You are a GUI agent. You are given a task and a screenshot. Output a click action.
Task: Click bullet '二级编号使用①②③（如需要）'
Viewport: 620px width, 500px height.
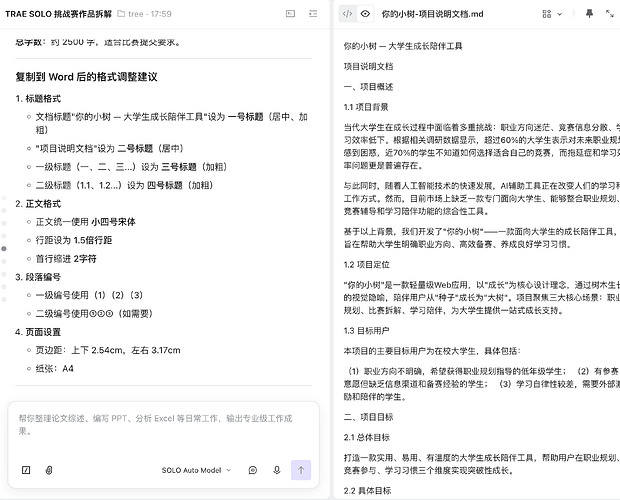pyautogui.click(x=94, y=313)
